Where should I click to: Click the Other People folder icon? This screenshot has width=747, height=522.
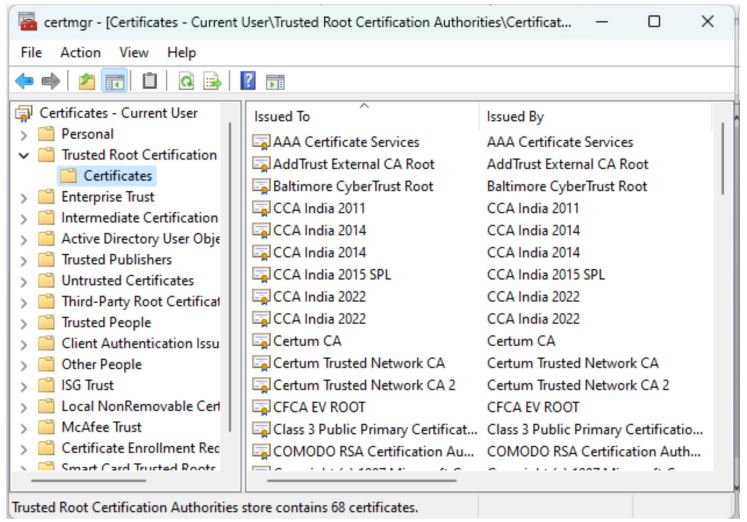coord(46,364)
